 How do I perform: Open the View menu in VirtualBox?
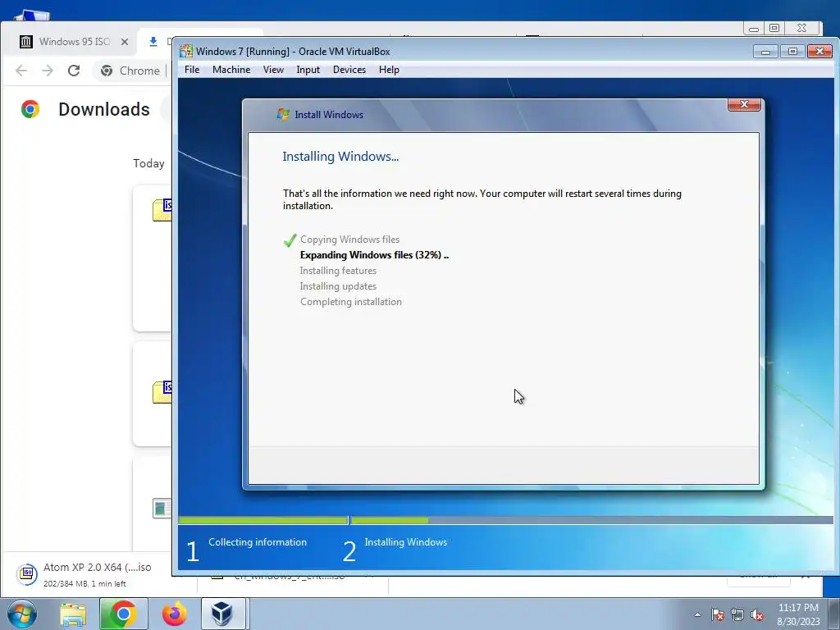tap(273, 70)
